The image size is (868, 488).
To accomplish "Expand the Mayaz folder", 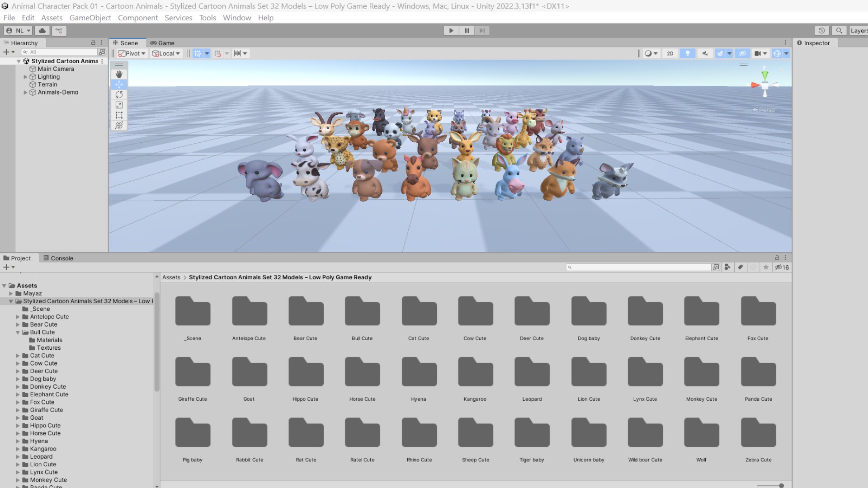I will click(x=11, y=293).
